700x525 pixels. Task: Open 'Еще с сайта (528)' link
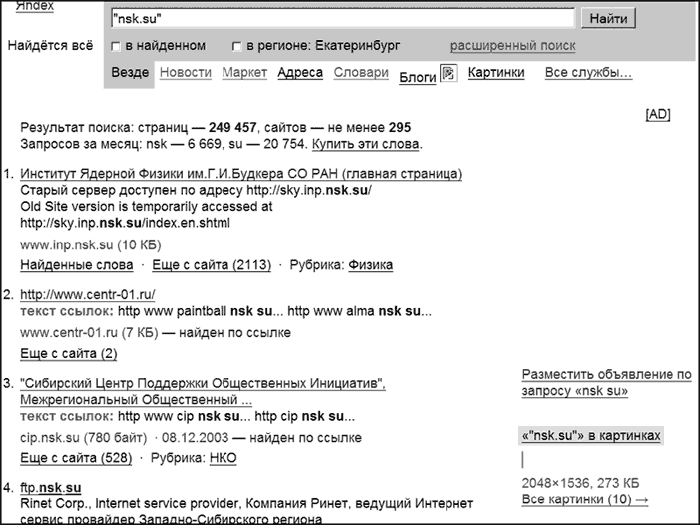[76, 458]
